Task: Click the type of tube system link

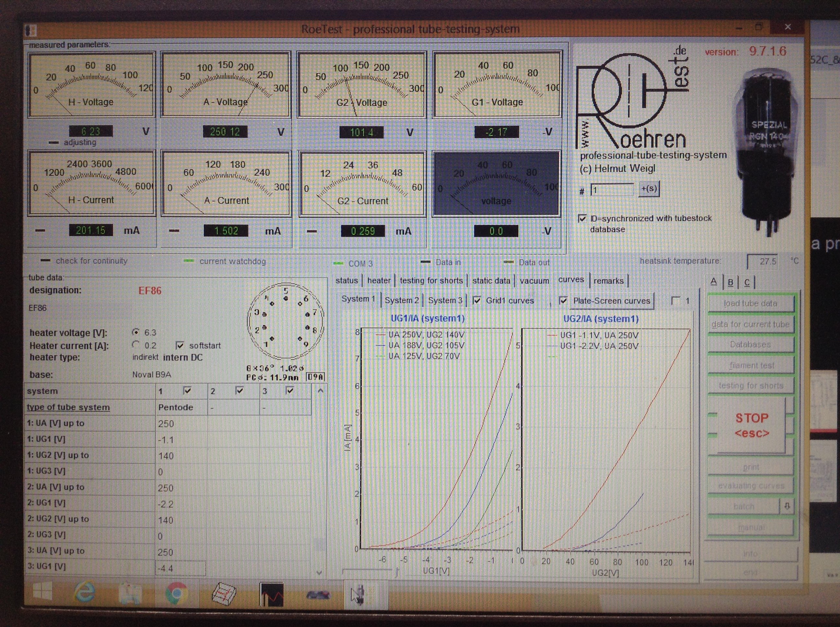Action: coord(68,407)
